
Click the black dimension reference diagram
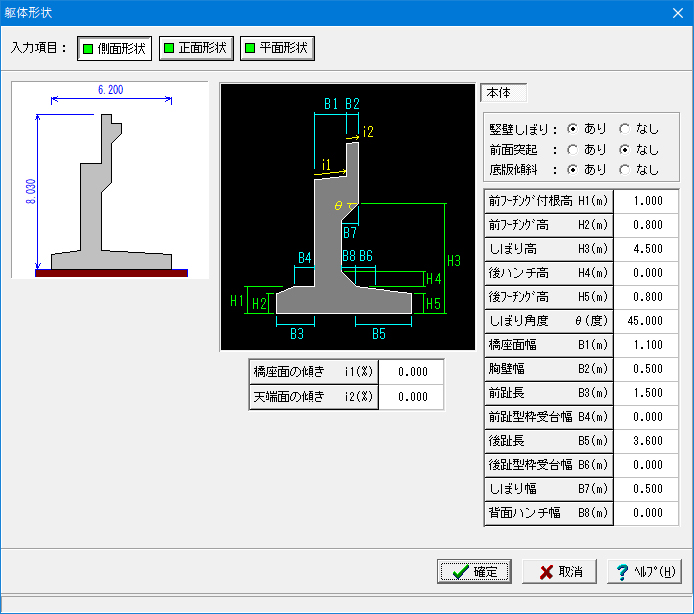347,217
